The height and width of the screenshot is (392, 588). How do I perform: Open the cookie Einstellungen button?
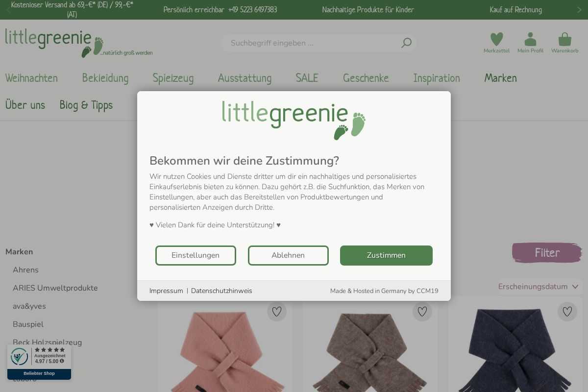click(x=196, y=255)
